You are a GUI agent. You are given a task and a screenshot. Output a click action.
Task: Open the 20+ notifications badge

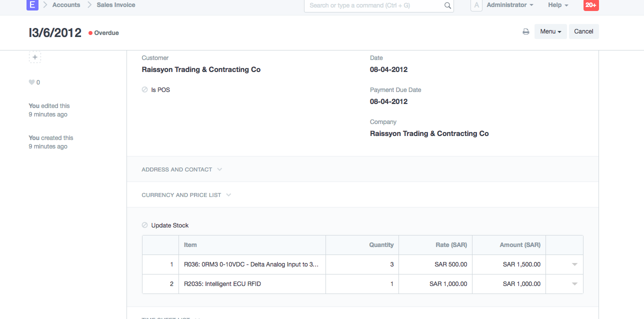[590, 5]
